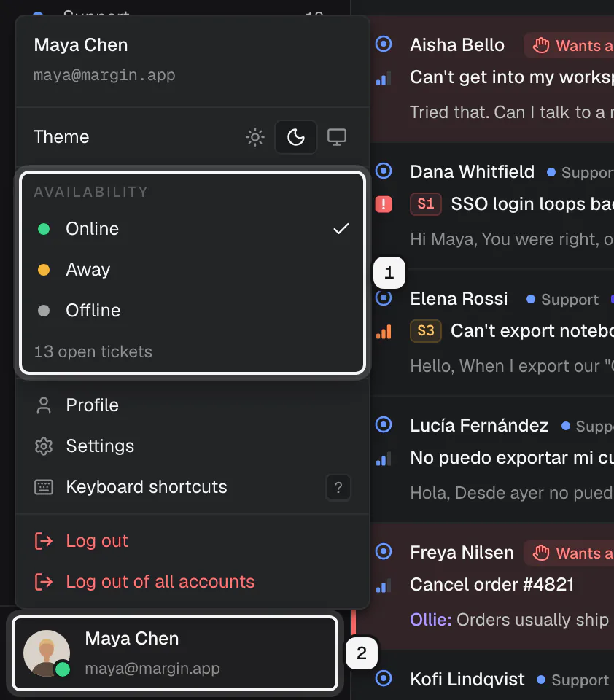Viewport: 614px width, 700px height.
Task: Click urgent red exclamation icon on SSO ticket
Action: pos(384,204)
